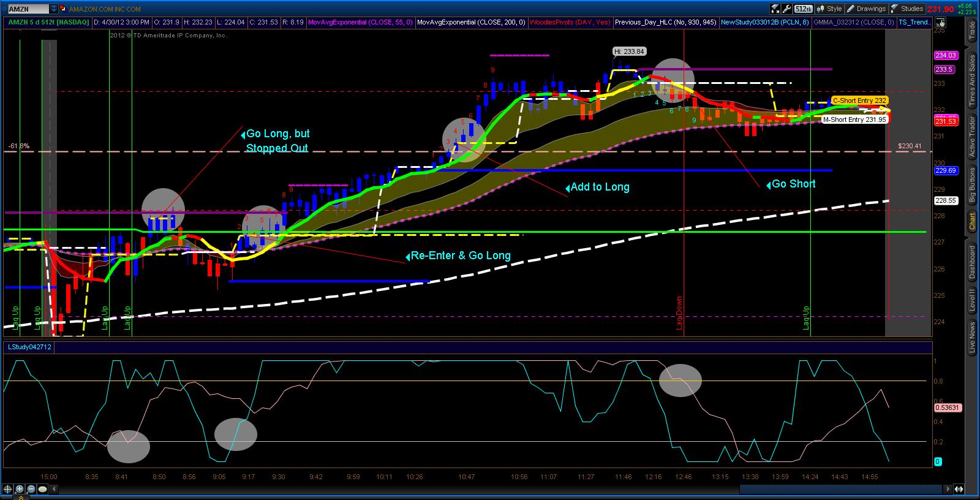
Task: Click the Add to Long annotation text
Action: 600,187
